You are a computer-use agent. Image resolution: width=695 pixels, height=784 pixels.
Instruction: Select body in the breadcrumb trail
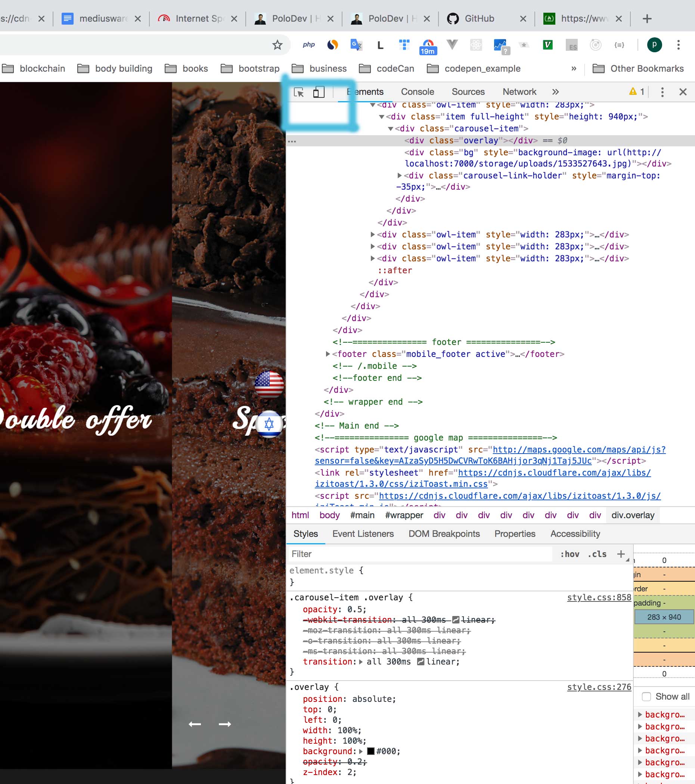click(x=330, y=515)
